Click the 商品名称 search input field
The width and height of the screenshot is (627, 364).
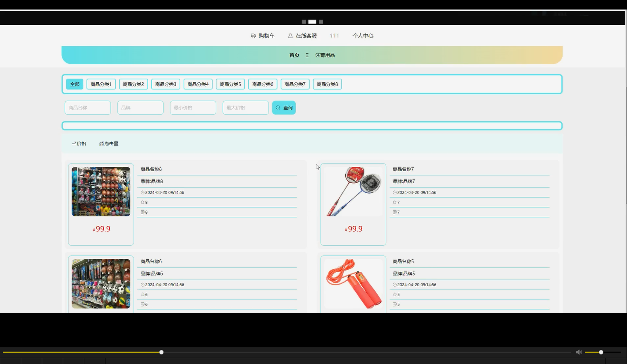[87, 107]
